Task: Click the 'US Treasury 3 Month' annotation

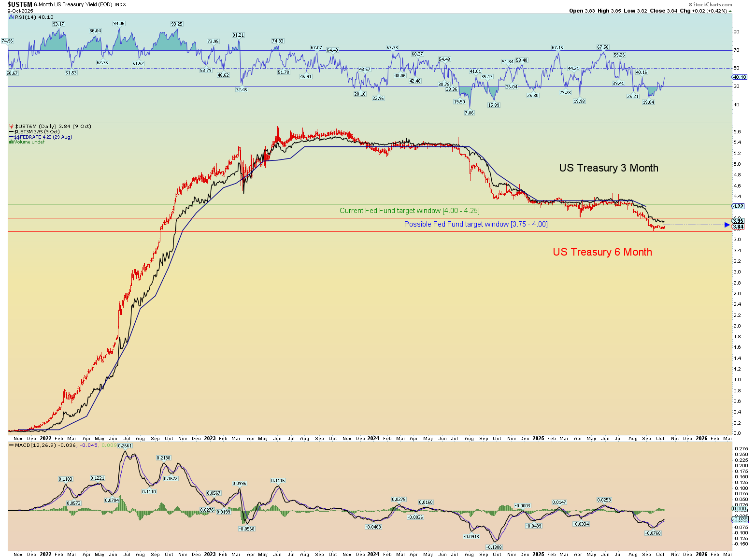Action: coord(608,168)
